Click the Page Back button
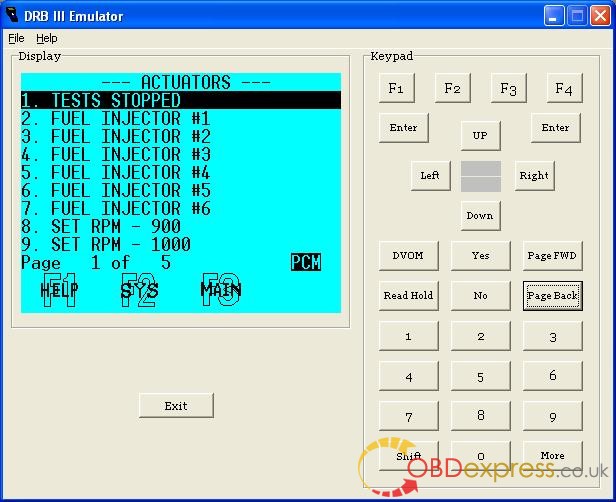 click(552, 296)
